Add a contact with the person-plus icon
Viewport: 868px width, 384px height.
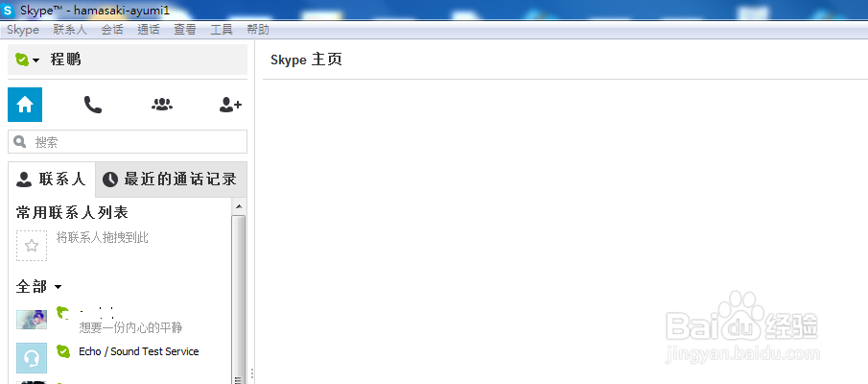(x=230, y=105)
